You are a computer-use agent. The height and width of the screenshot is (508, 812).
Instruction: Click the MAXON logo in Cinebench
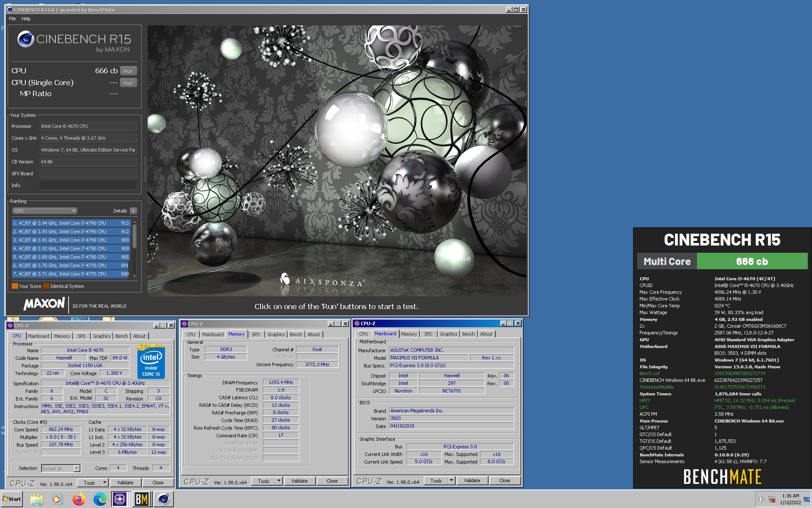click(44, 304)
